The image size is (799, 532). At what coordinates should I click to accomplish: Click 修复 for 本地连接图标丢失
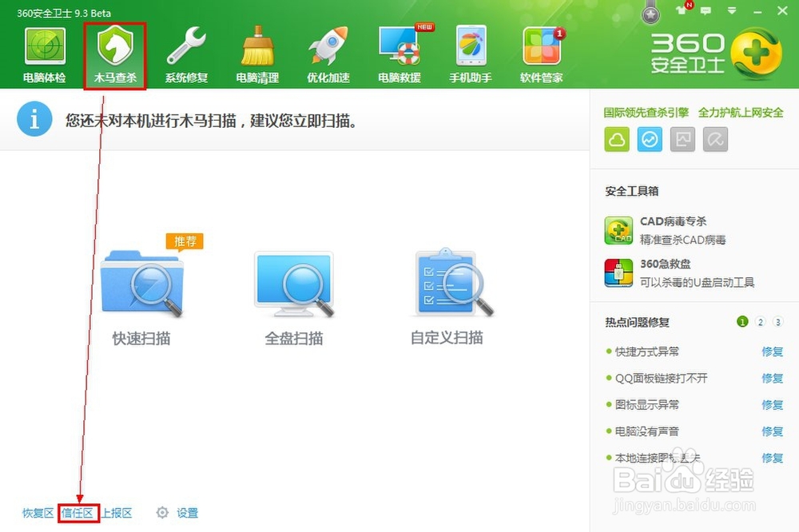(772, 458)
